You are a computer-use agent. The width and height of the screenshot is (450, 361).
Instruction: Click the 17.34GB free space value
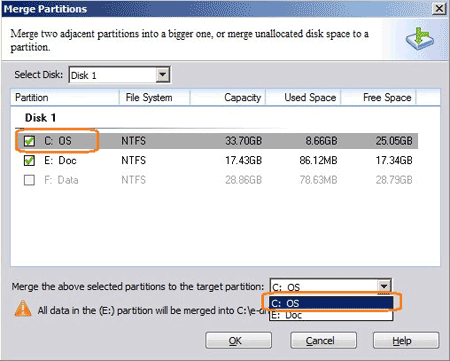tap(394, 161)
